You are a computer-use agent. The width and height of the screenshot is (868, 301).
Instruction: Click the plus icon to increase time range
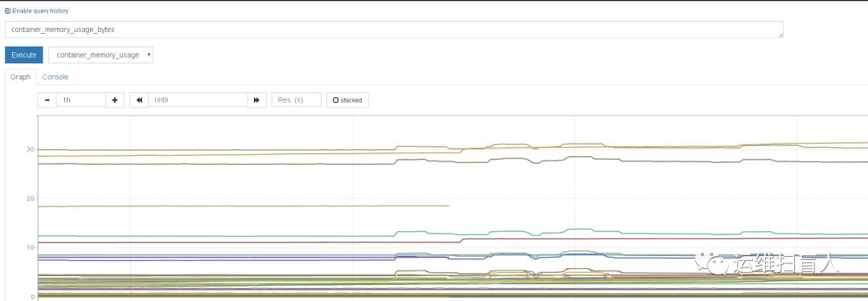point(115,100)
